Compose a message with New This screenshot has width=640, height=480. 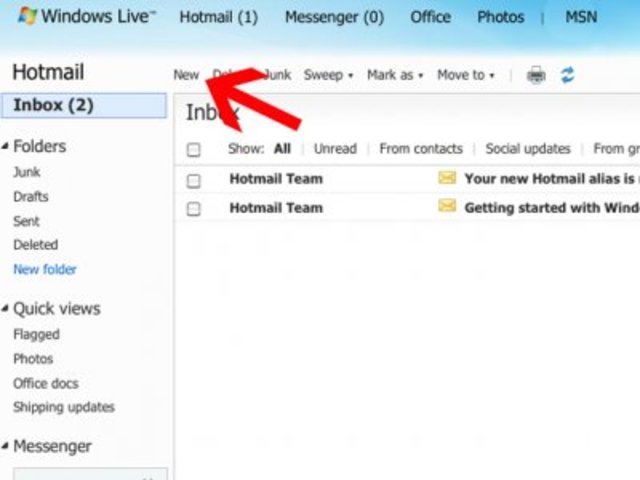click(186, 75)
